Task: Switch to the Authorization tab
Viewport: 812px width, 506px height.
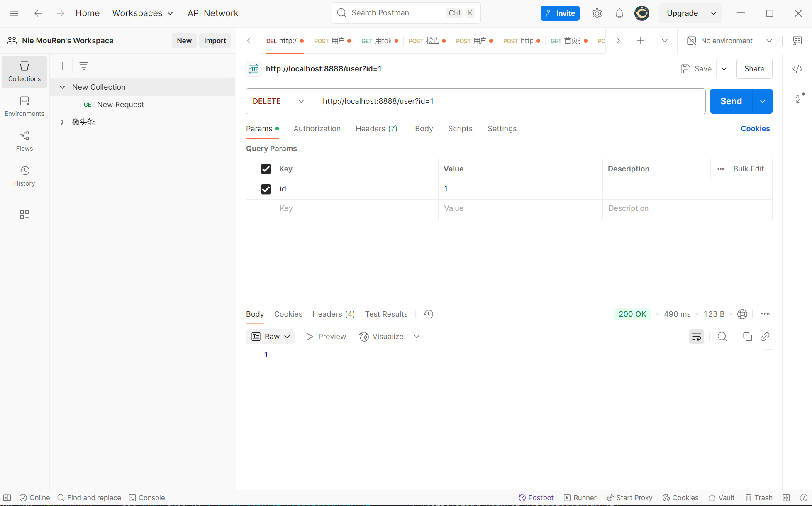Action: tap(317, 129)
